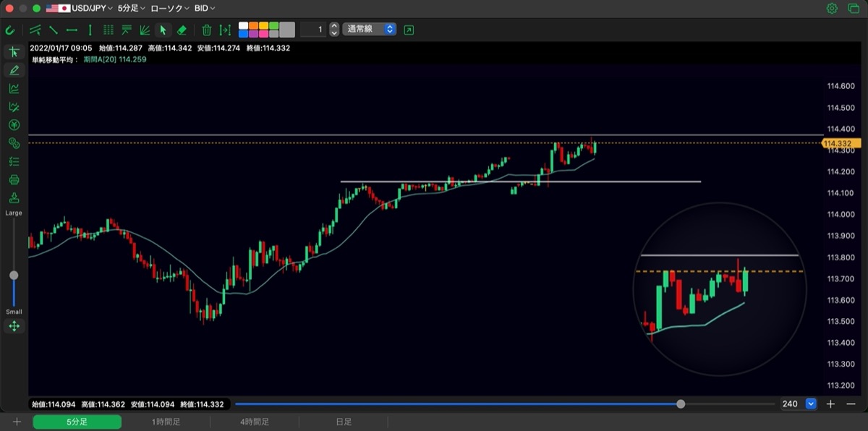Click the magnet snap icon in toolbar
The image size is (868, 431).
pyautogui.click(x=9, y=30)
